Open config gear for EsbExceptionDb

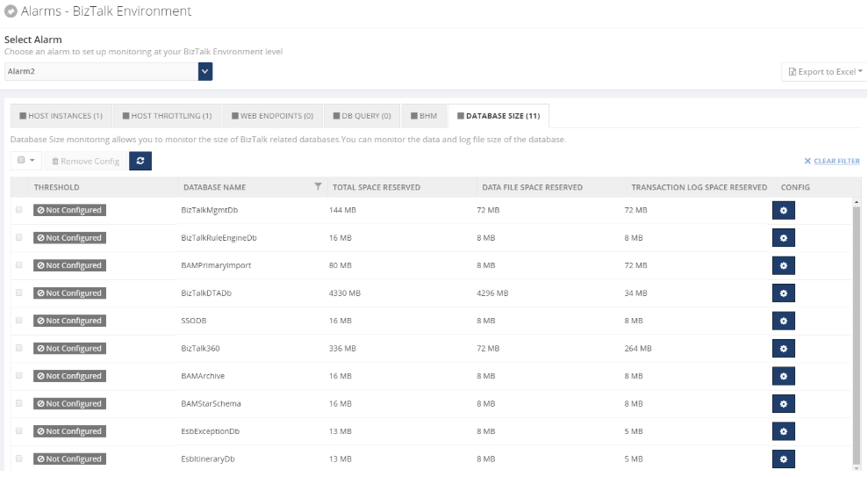783,431
